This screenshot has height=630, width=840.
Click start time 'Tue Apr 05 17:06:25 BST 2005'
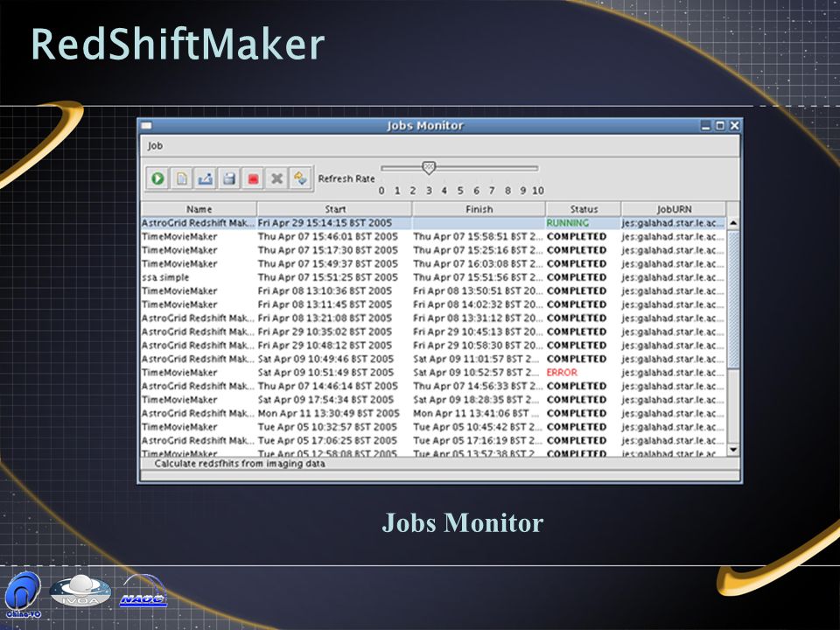click(327, 440)
